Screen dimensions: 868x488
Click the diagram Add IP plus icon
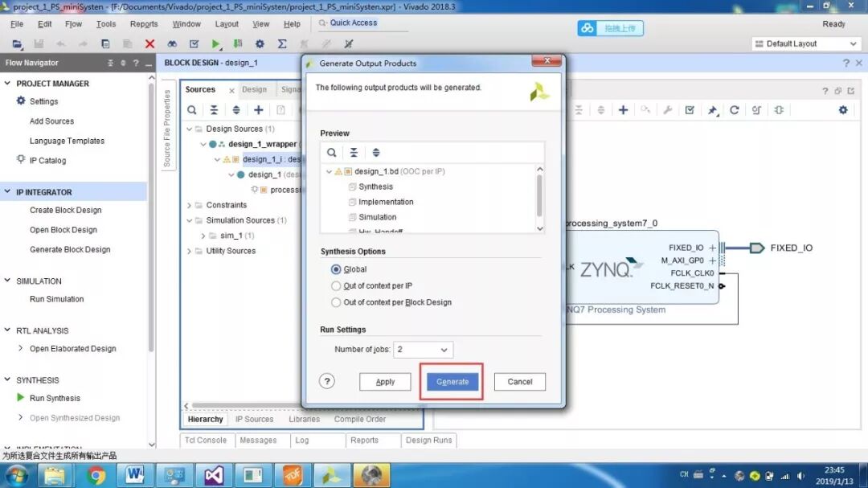623,109
